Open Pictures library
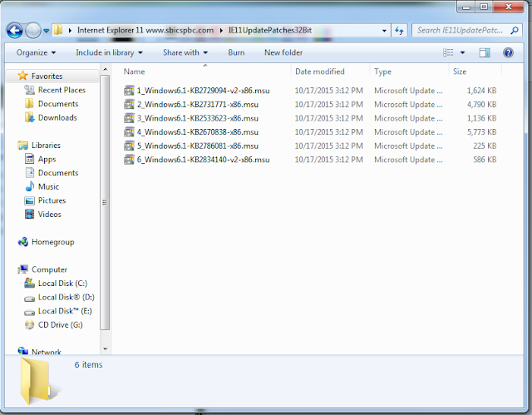Image resolution: width=532 pixels, height=415 pixels. click(x=52, y=200)
